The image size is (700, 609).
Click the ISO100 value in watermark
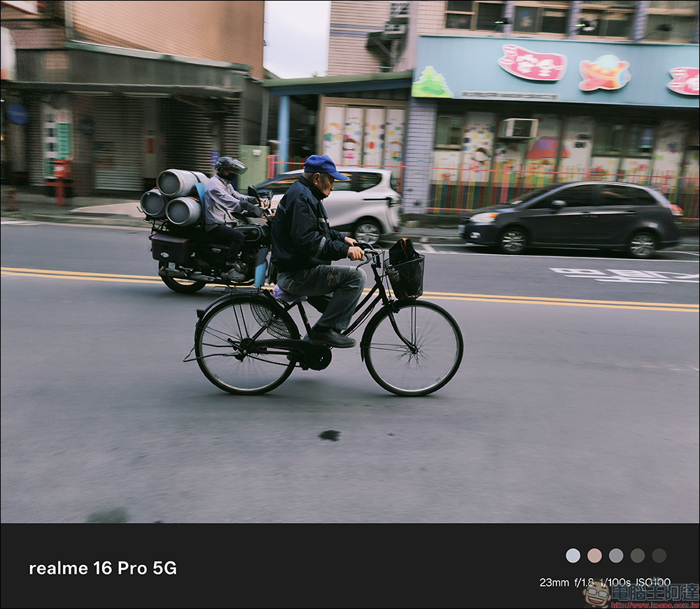(x=652, y=582)
